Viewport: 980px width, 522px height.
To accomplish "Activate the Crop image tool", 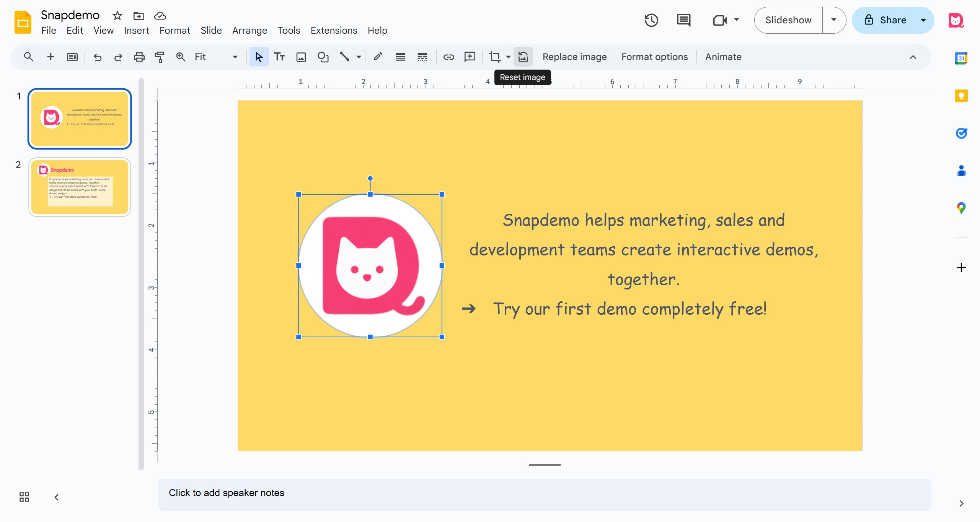I will coord(495,57).
